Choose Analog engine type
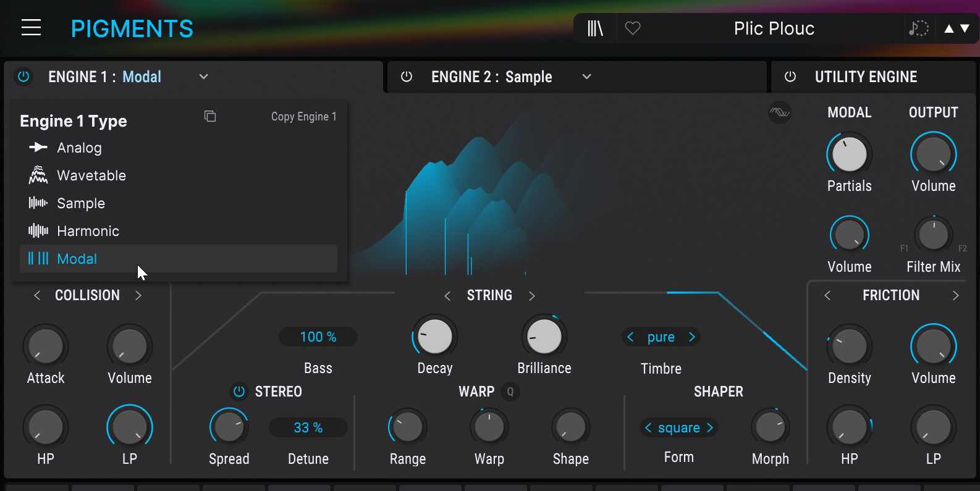 pos(179,148)
